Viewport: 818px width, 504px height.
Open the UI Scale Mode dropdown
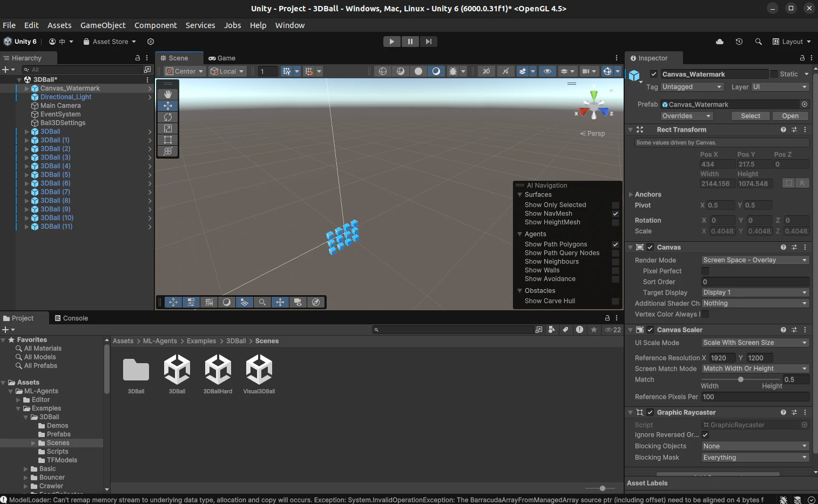(x=755, y=343)
